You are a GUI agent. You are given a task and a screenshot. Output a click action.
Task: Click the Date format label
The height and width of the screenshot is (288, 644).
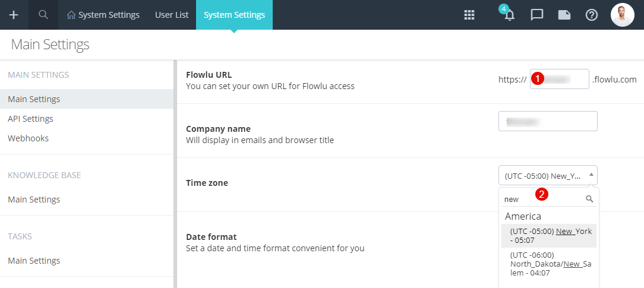[x=211, y=237]
